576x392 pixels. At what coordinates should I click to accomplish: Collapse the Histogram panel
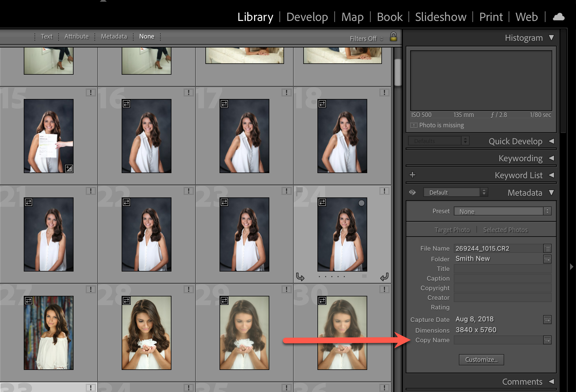(551, 38)
